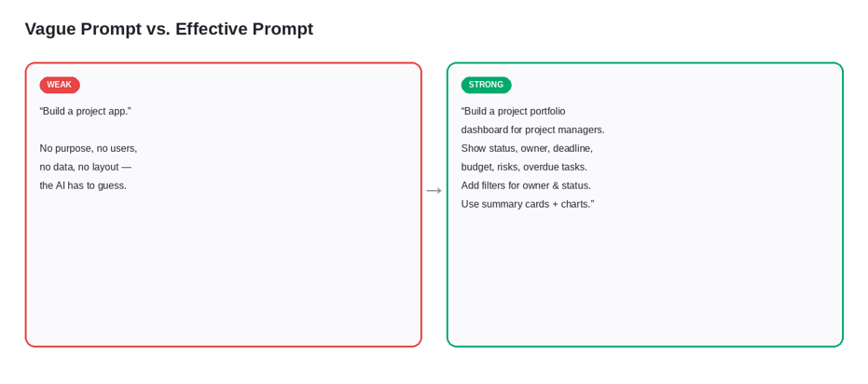The height and width of the screenshot is (384, 868).
Task: Click "dashboard for project managers." line
Action: pos(532,130)
